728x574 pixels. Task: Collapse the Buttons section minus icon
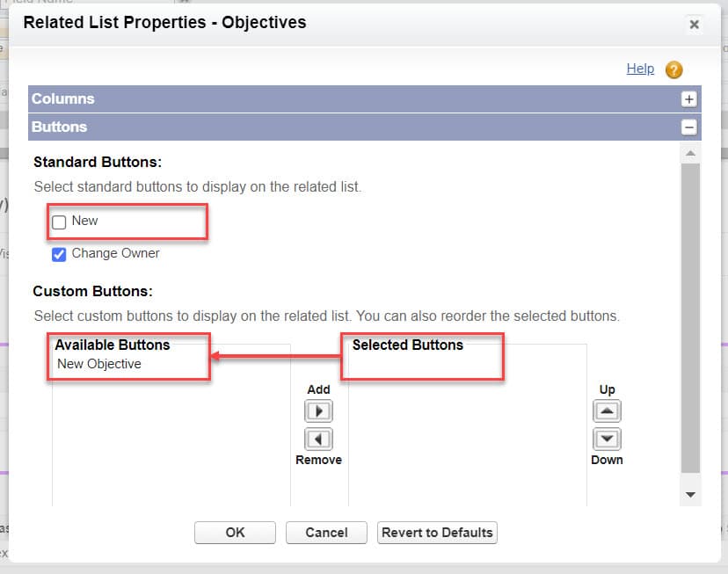click(x=690, y=127)
